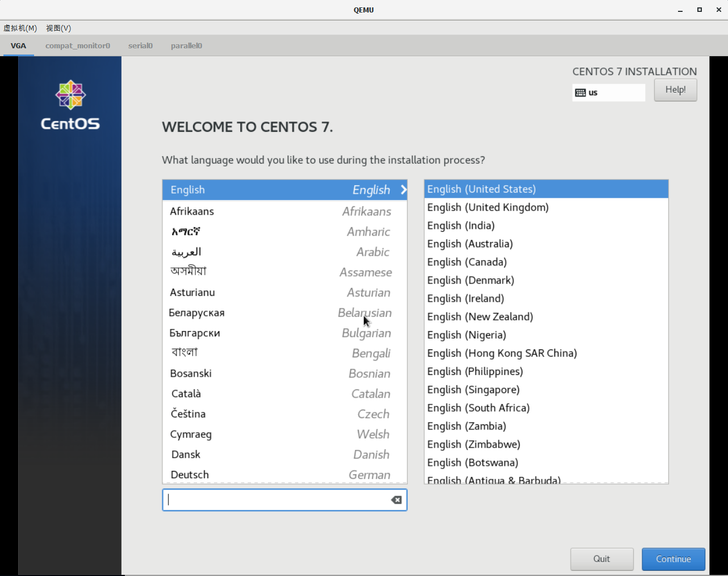Switch to the serial0 tab
The height and width of the screenshot is (576, 728).
140,45
